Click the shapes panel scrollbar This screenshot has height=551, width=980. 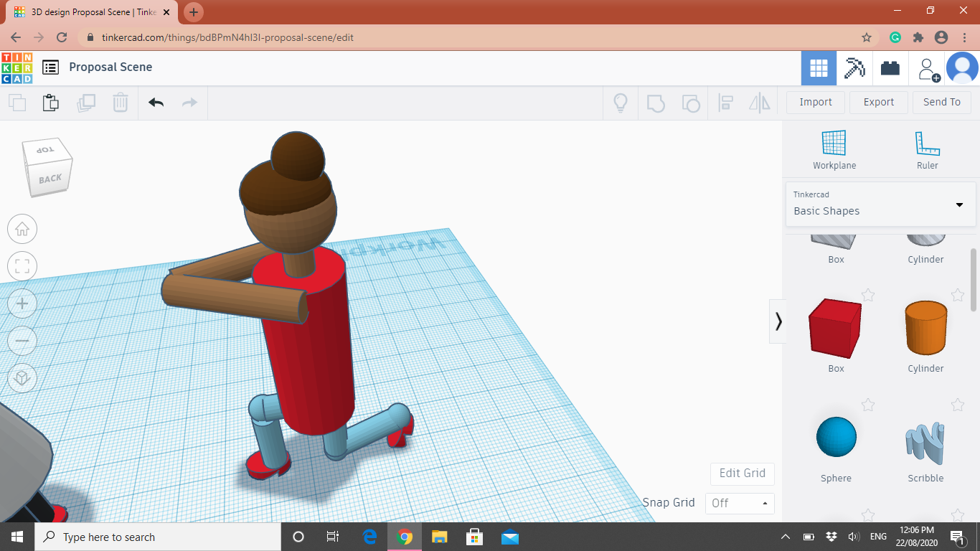[974, 280]
